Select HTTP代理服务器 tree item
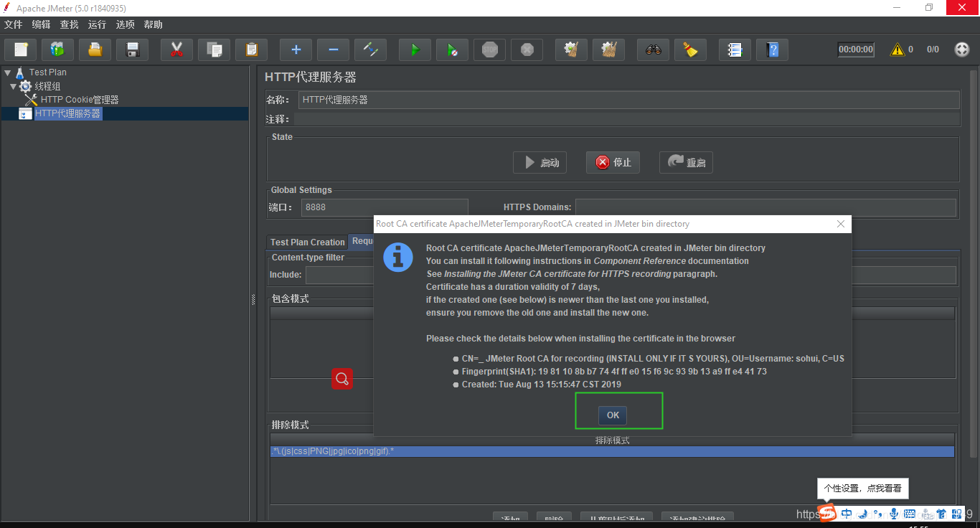Viewport: 980px width, 528px height. 68,113
